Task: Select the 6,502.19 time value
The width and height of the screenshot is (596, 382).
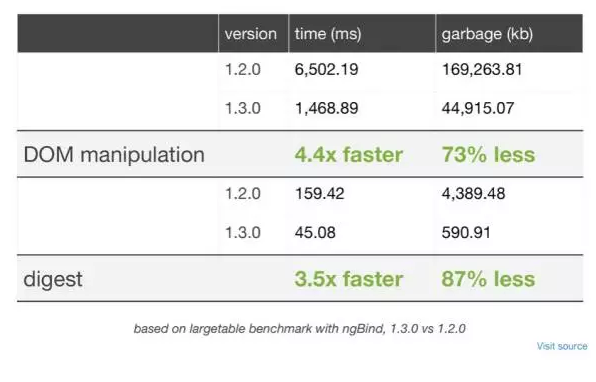Action: pyautogui.click(x=327, y=70)
